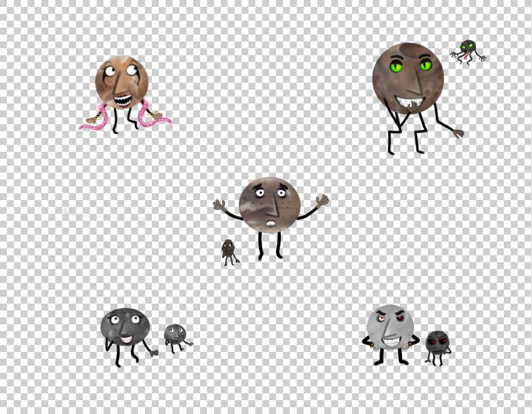Select the small dark character with red eyes
Image resolution: width=532 pixels, height=414 pixels.
pos(437,342)
